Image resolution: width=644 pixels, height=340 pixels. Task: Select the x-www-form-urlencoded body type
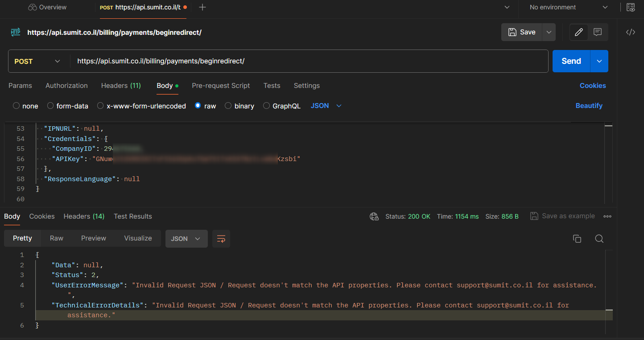(141, 106)
